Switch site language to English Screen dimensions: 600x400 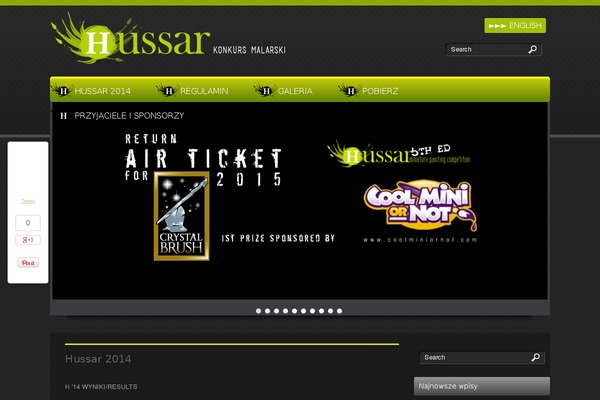point(515,26)
